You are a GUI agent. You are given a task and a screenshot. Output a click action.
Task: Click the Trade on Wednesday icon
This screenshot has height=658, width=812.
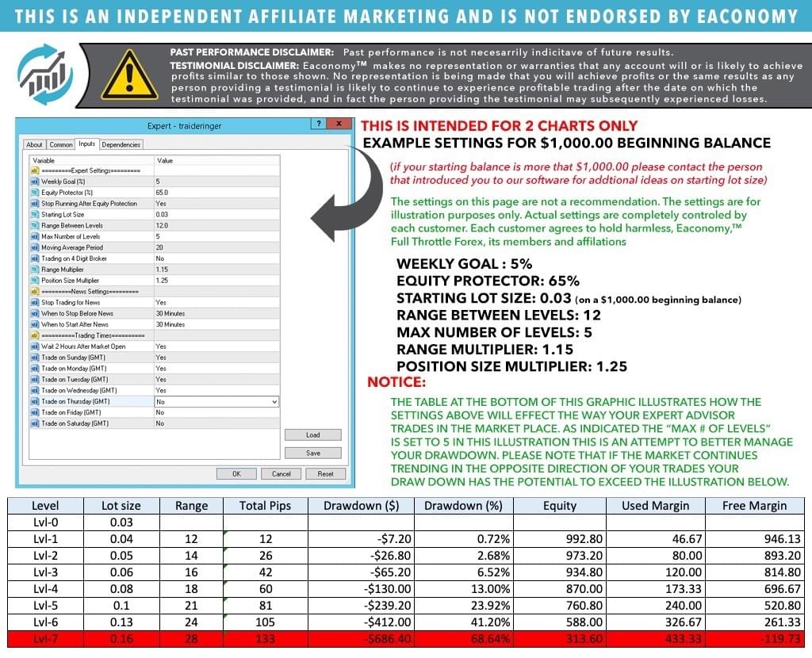coord(35,390)
